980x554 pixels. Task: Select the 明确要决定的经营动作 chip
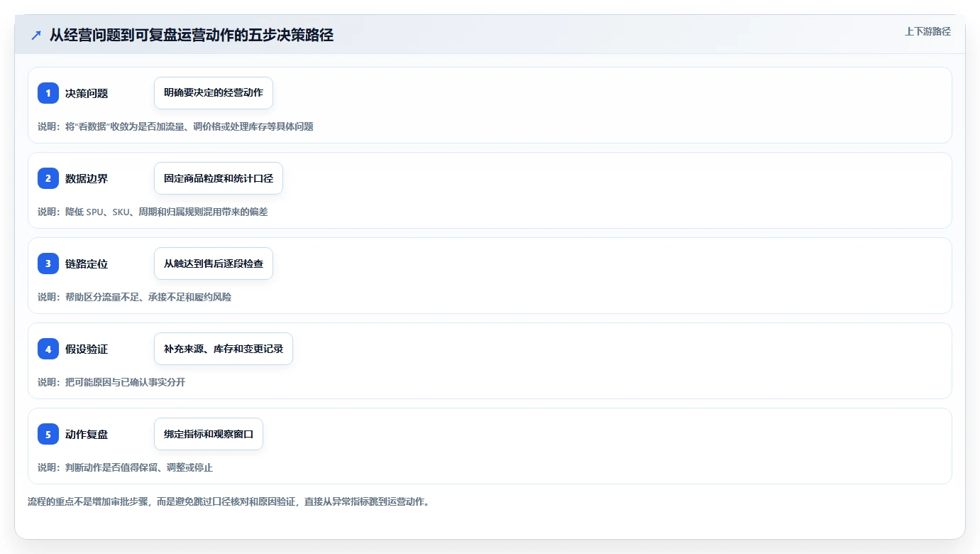pos(214,93)
